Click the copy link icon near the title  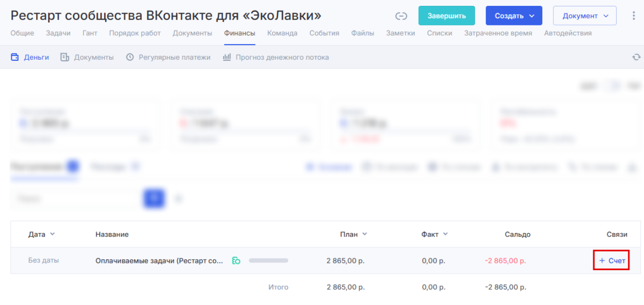tap(401, 16)
